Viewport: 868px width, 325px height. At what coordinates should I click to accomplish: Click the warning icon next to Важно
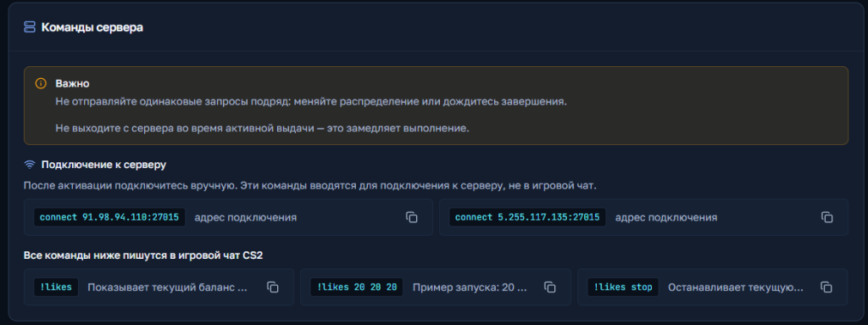(41, 83)
